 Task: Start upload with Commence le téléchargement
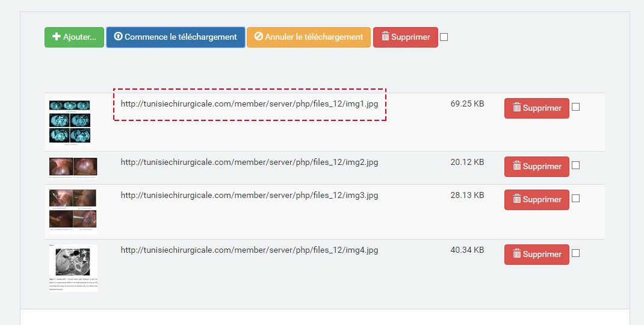click(x=176, y=37)
